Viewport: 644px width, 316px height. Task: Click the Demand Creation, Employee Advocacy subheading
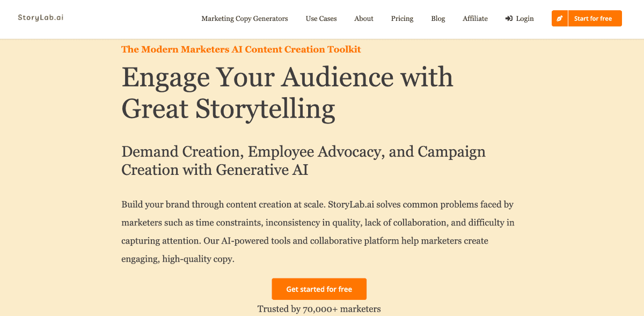tap(303, 151)
